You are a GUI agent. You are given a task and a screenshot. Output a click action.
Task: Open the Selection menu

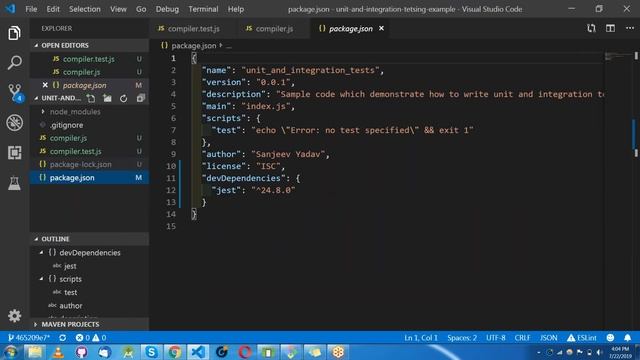pos(84,9)
